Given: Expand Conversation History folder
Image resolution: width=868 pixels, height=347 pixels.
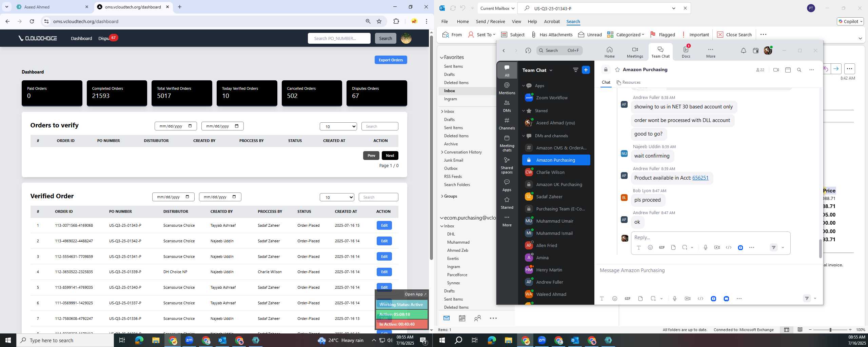Looking at the screenshot, I should click(x=442, y=152).
